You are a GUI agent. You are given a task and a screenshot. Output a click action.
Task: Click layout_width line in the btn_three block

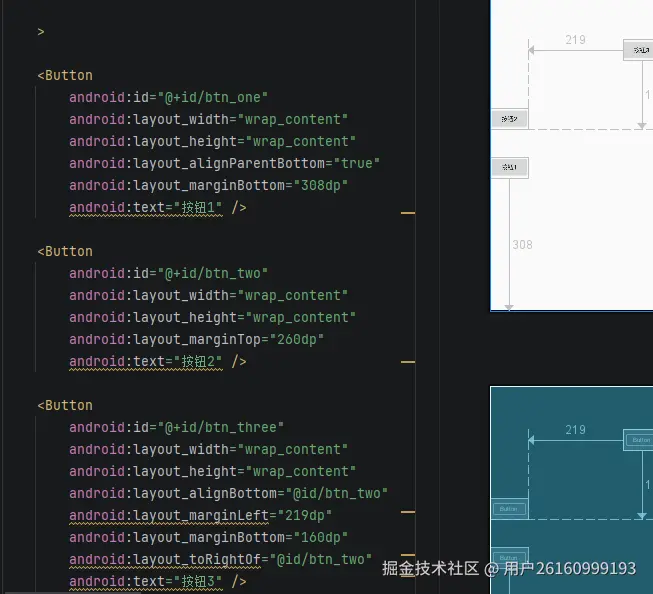[208, 450]
